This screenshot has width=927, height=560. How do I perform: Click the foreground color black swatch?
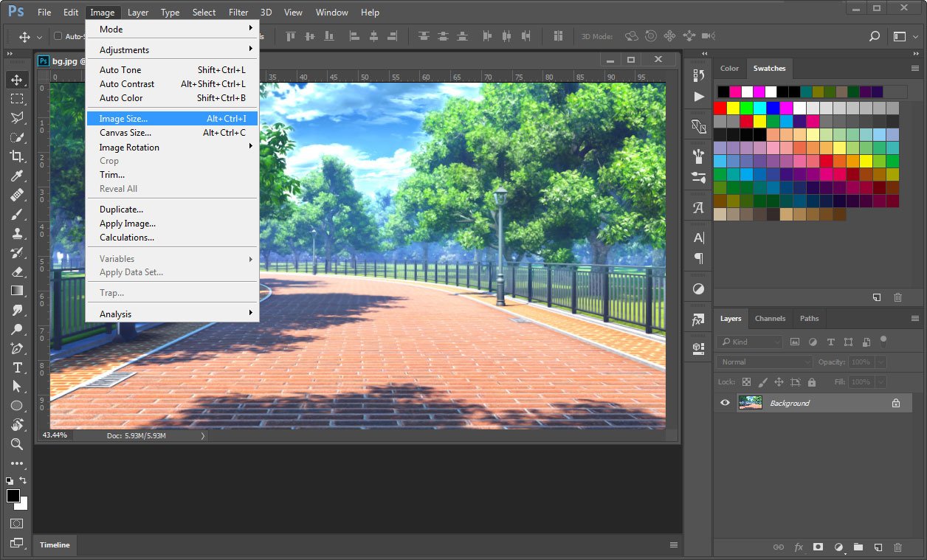coord(13,496)
